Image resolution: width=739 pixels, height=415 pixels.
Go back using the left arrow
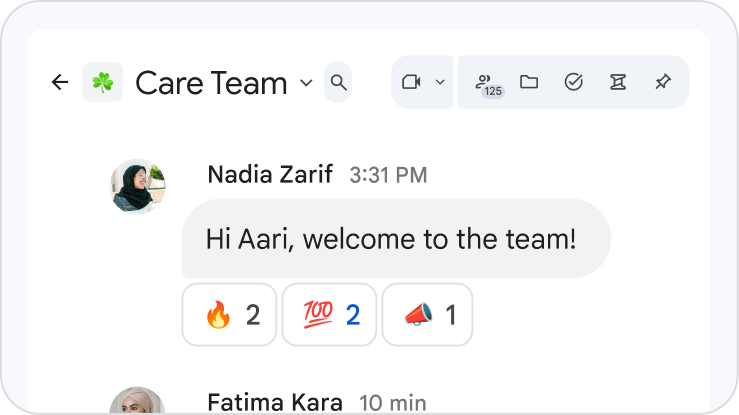(60, 82)
